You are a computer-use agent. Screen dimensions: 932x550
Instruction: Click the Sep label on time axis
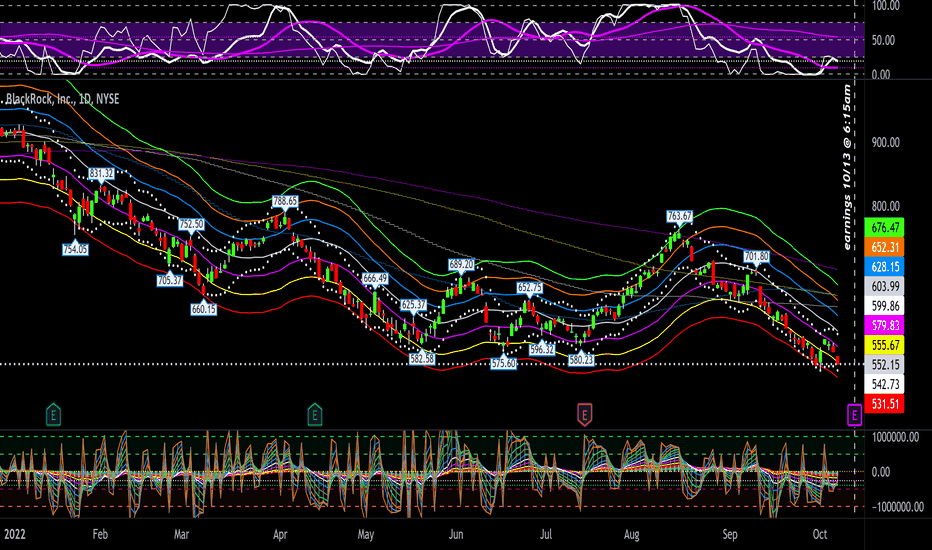tap(730, 535)
